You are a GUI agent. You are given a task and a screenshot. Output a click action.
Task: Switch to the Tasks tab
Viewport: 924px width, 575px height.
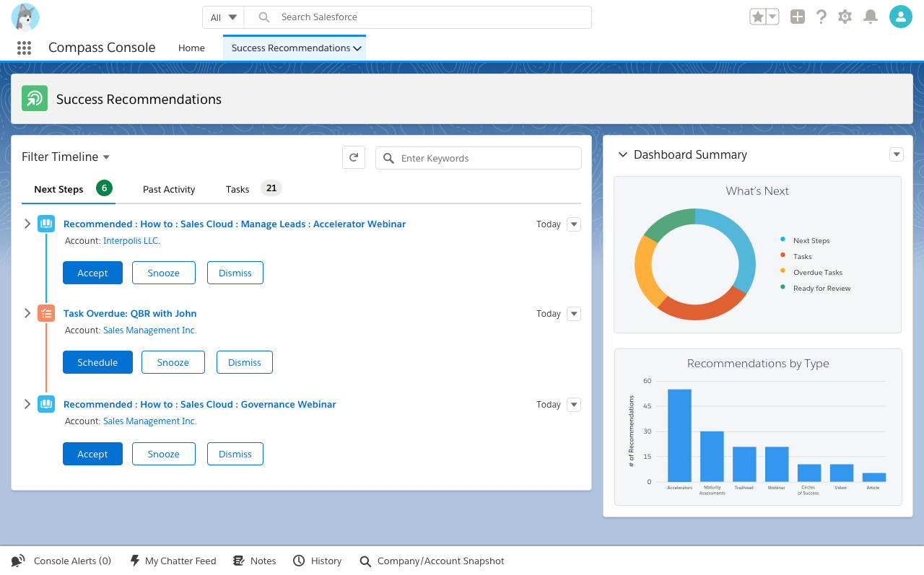[253, 189]
